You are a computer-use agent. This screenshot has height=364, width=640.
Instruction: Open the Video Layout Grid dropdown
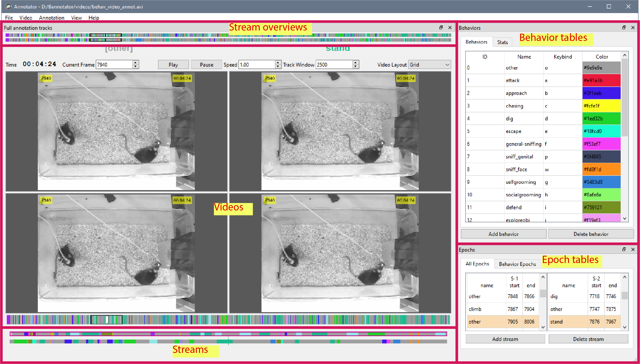(429, 65)
